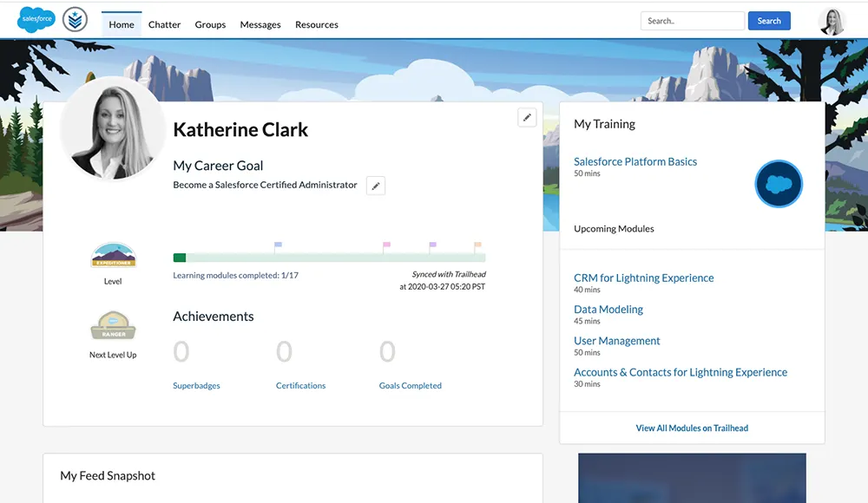The width and height of the screenshot is (868, 503).
Task: Click View All Modules on Trailhead
Action: point(692,428)
